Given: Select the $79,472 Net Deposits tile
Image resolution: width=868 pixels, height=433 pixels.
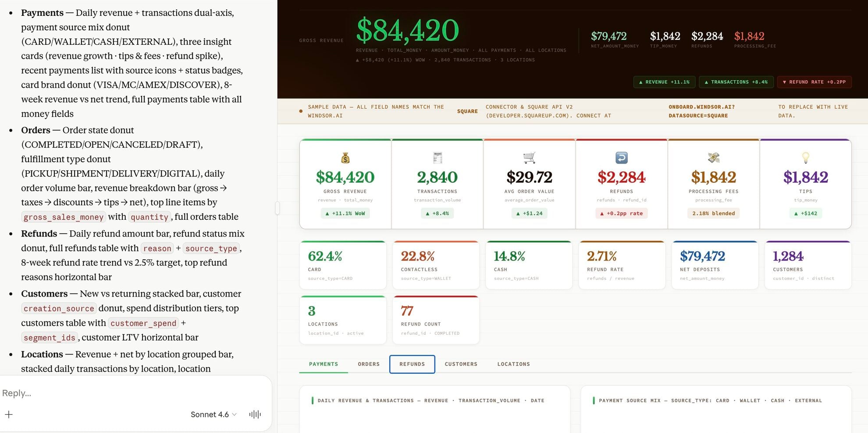Looking at the screenshot, I should (715, 265).
